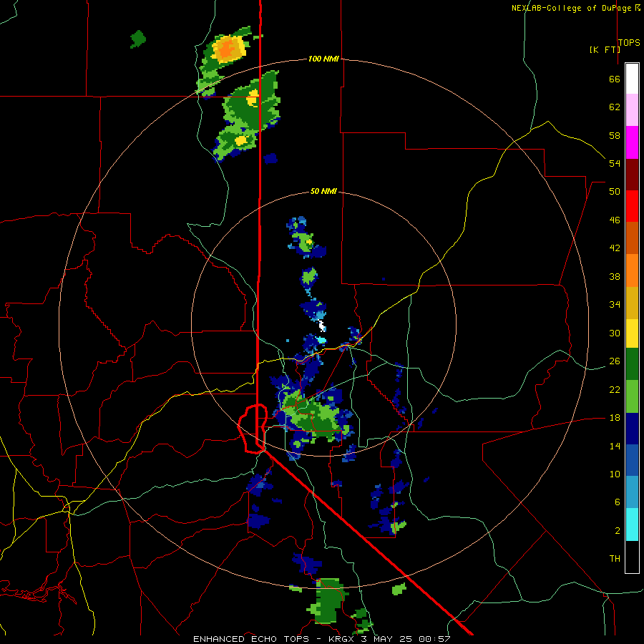
Task: Click the light green legend swatch near 22
Action: pyautogui.click(x=632, y=396)
